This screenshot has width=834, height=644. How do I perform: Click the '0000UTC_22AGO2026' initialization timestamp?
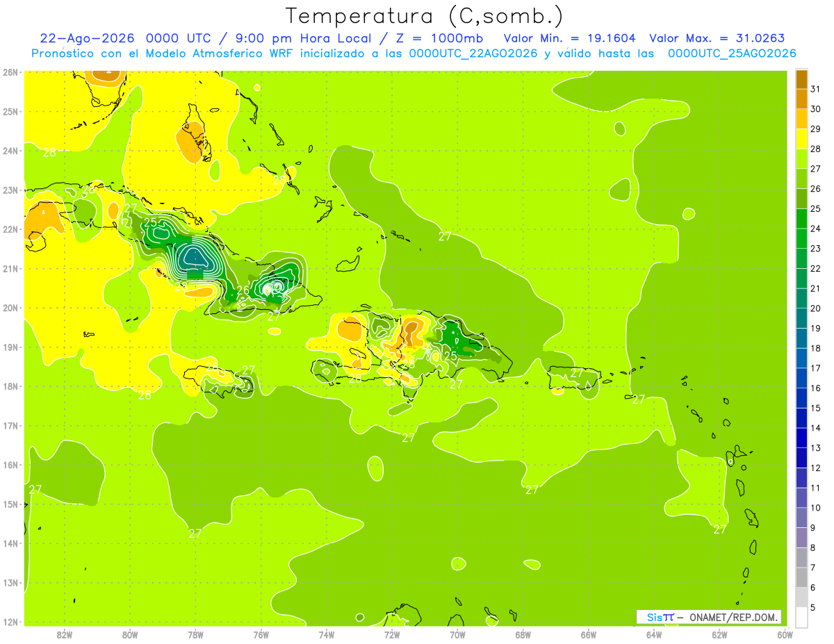tap(473, 53)
